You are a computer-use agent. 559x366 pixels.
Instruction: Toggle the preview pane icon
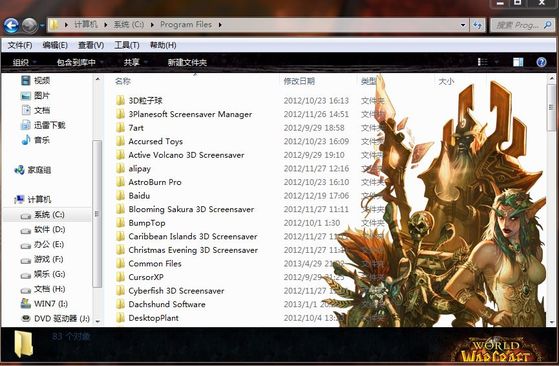coord(518,62)
